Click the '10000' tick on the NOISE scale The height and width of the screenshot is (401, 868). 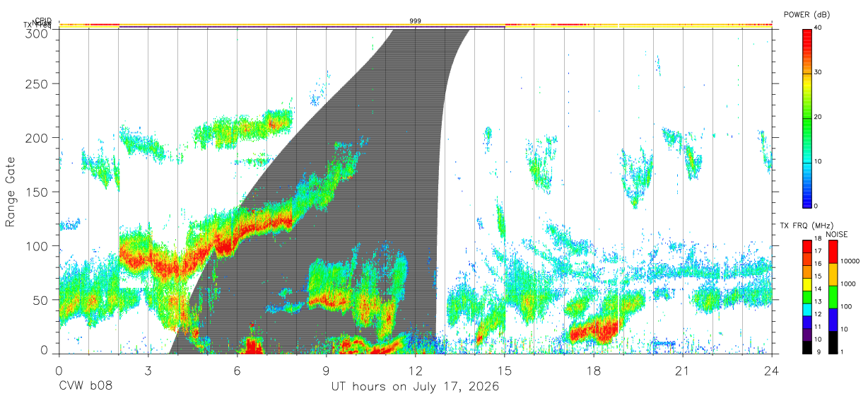850,262
